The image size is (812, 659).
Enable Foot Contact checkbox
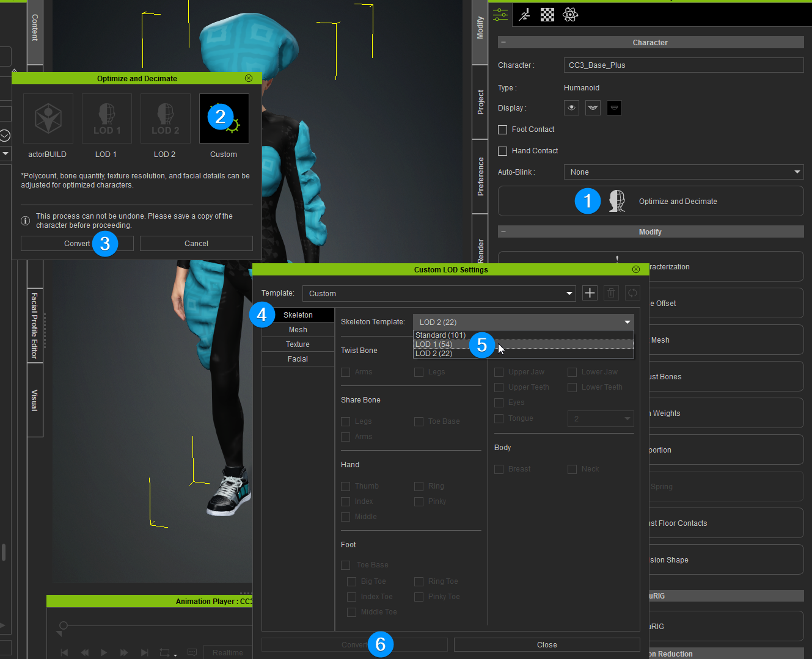coord(502,129)
